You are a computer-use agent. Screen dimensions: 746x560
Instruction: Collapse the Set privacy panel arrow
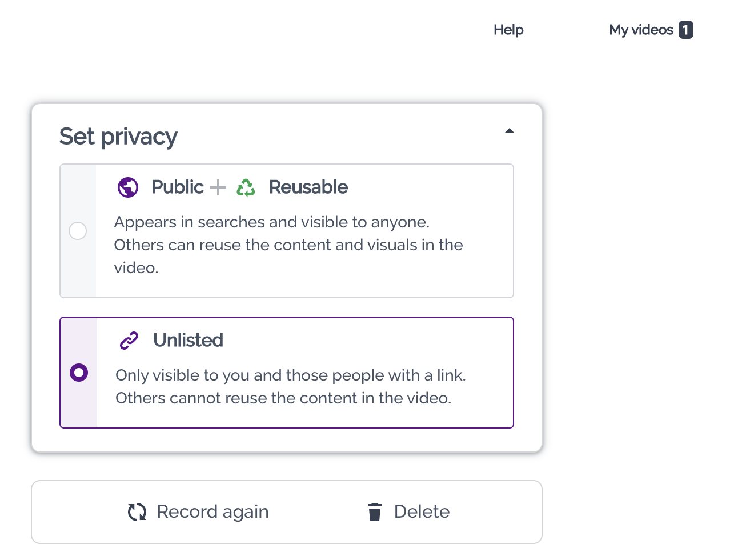pos(510,131)
